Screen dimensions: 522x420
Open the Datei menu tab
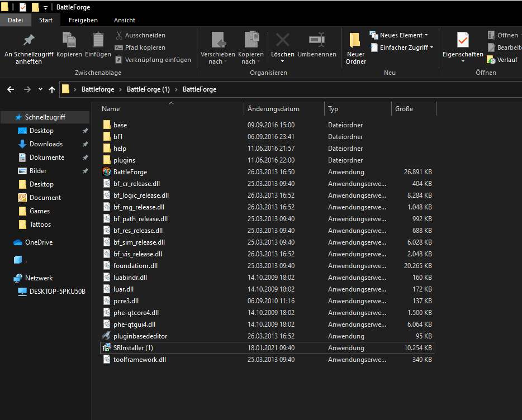(x=15, y=20)
